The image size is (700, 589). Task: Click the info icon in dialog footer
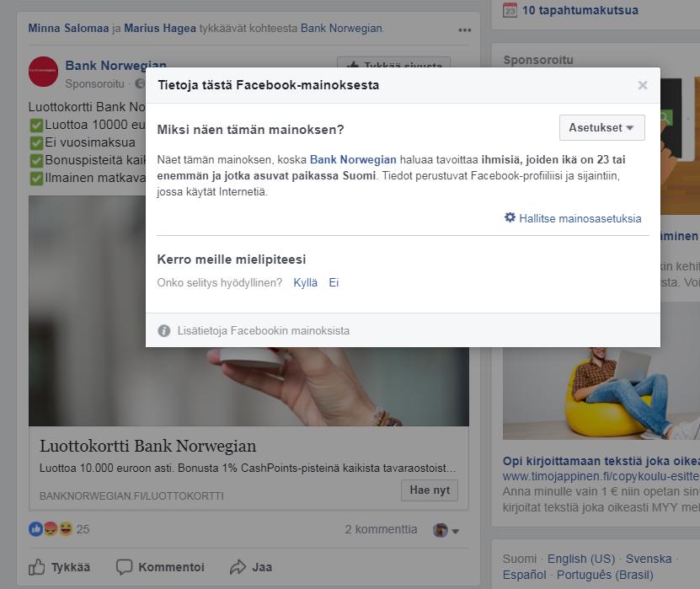coord(164,331)
